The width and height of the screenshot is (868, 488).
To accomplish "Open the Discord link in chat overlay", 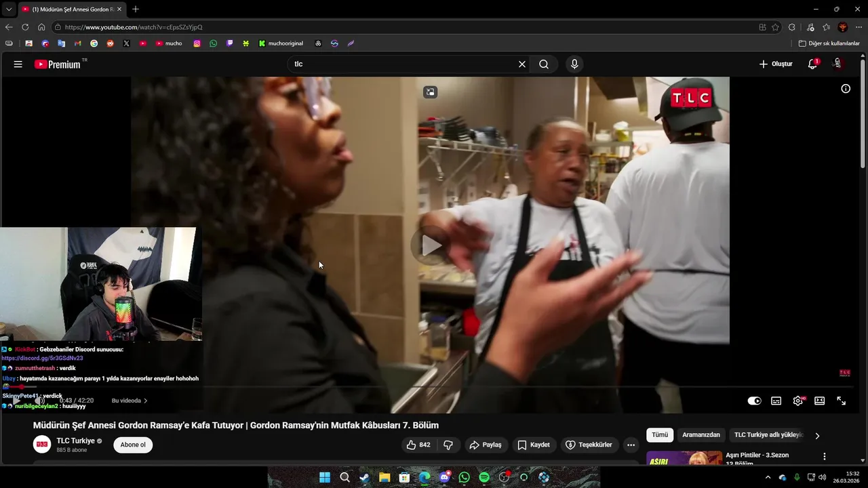I will (42, 358).
